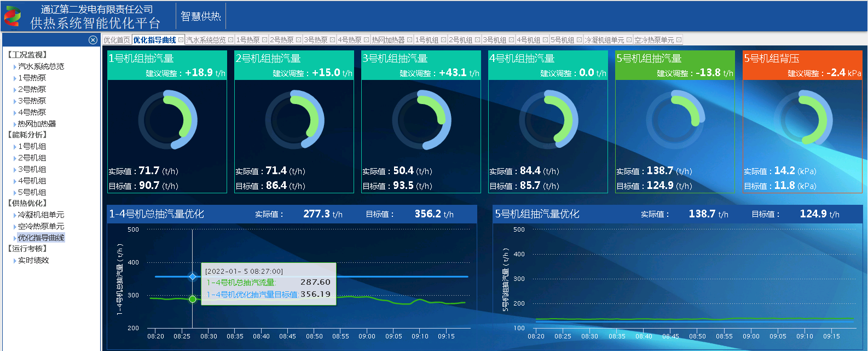Close the 2号热泵 tab

click(298, 40)
